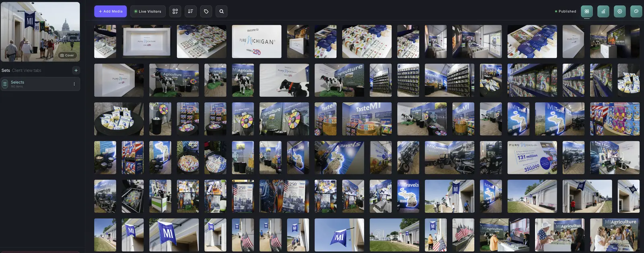Add a new set with plus button
644x253 pixels.
coord(76,71)
